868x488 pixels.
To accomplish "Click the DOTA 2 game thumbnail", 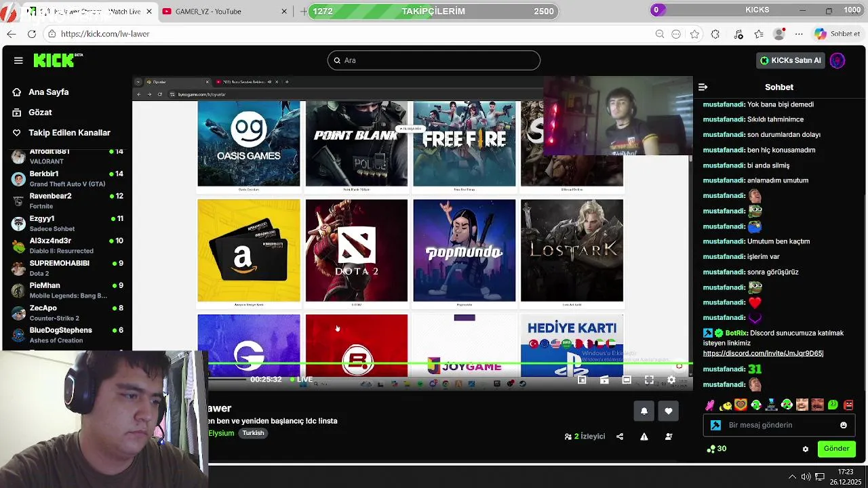I will pos(357,250).
